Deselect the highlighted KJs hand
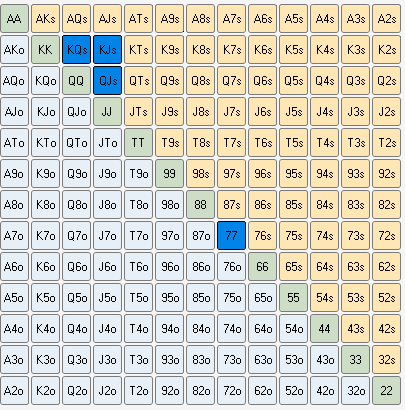This screenshot has width=405, height=410. (107, 50)
